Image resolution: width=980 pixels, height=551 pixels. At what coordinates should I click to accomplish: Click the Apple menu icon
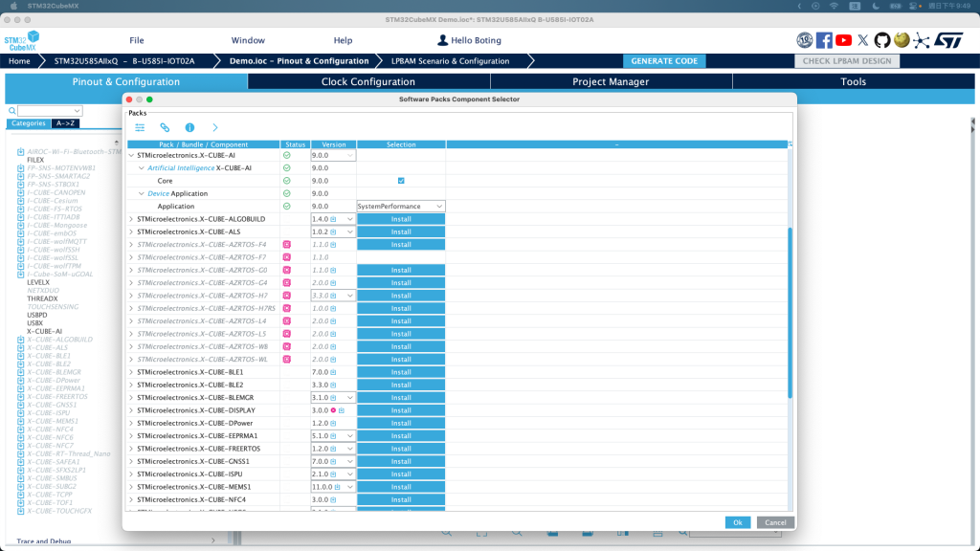coord(13,7)
